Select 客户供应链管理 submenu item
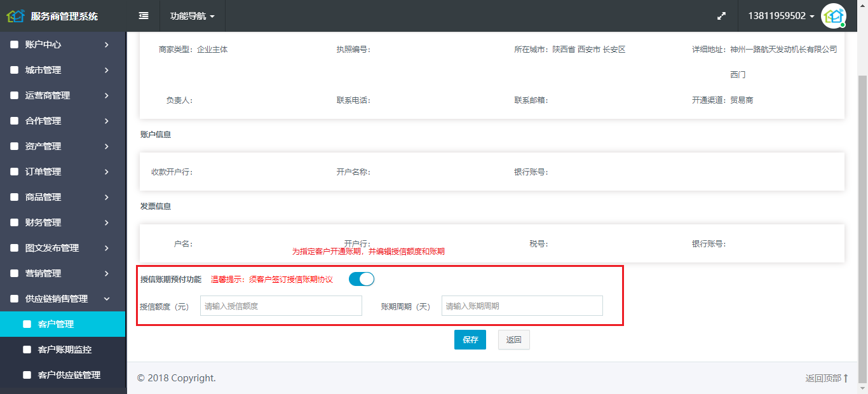The image size is (868, 394). [63, 375]
